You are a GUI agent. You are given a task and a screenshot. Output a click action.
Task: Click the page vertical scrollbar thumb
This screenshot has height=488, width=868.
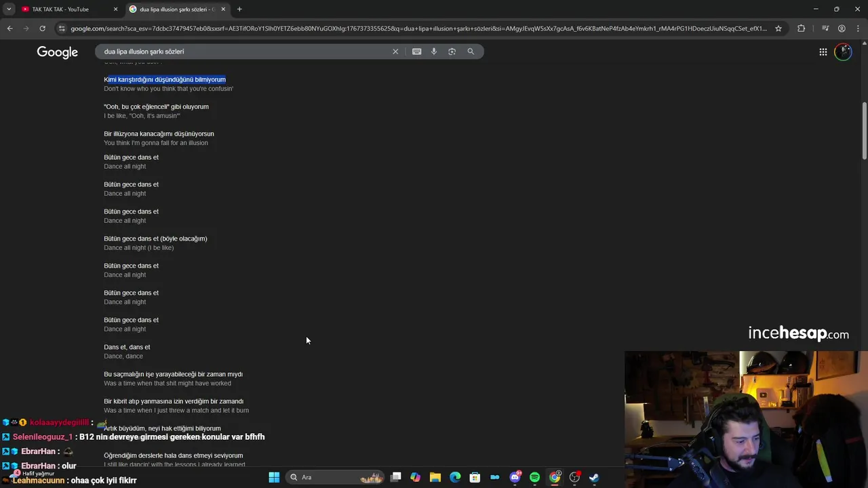[x=865, y=131]
